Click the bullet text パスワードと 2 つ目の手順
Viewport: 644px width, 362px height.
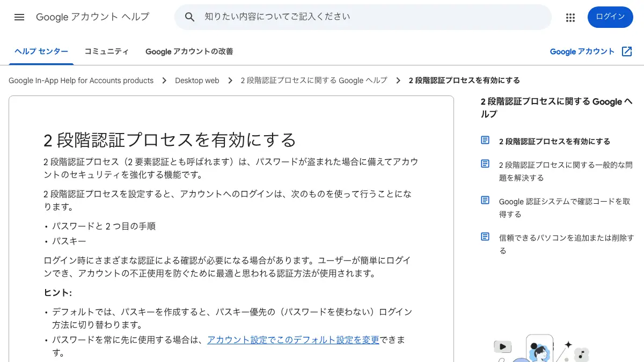104,226
